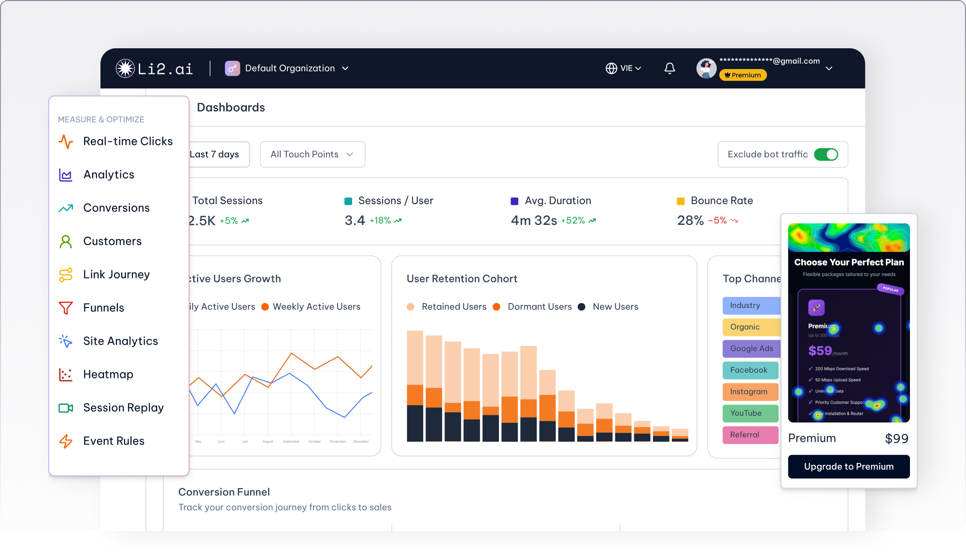Click the downward trend arrow beside -5%
966x560 pixels.
click(x=734, y=221)
